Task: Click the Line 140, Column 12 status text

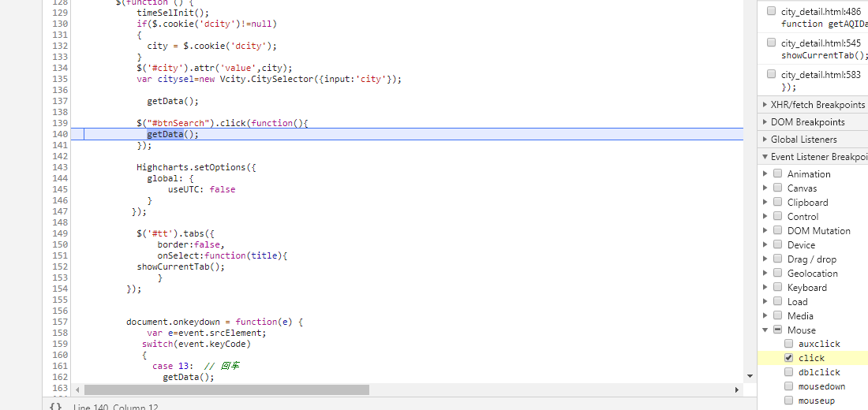Action: (x=115, y=407)
